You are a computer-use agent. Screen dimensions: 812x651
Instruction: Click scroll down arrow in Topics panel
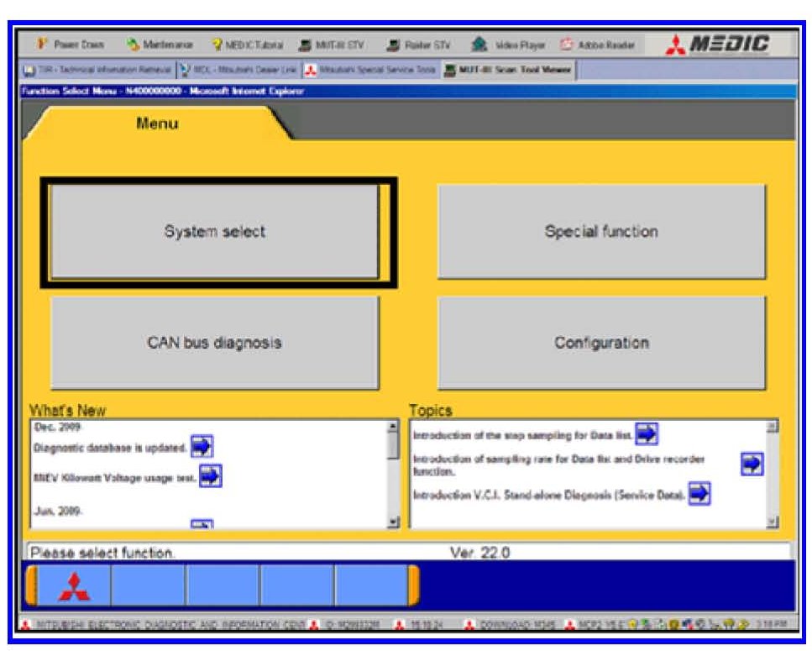(772, 522)
